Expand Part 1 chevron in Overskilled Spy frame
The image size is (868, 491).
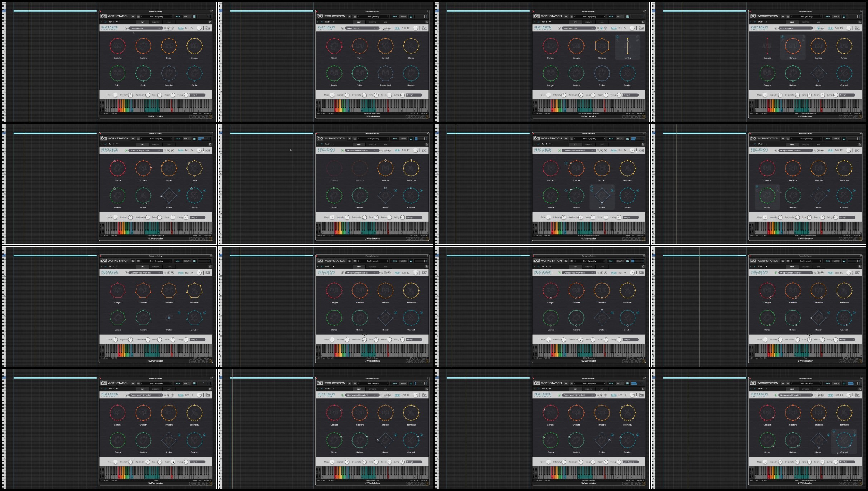(x=117, y=22)
